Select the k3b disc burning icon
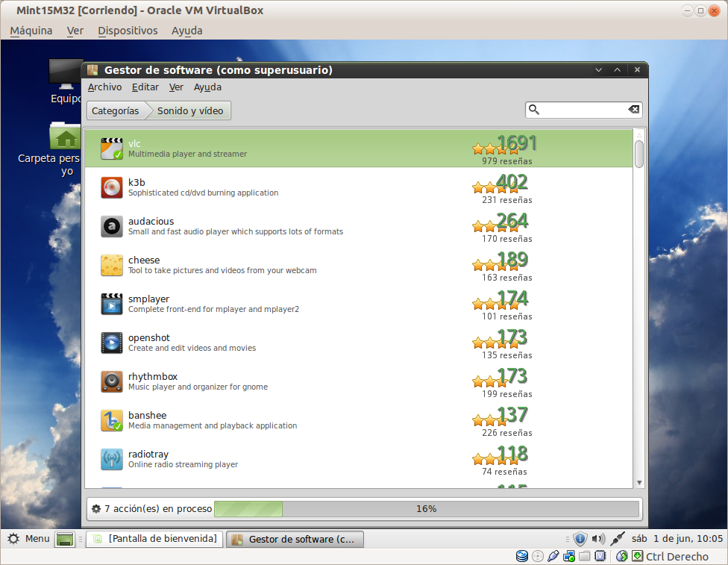728x565 pixels. [x=112, y=187]
